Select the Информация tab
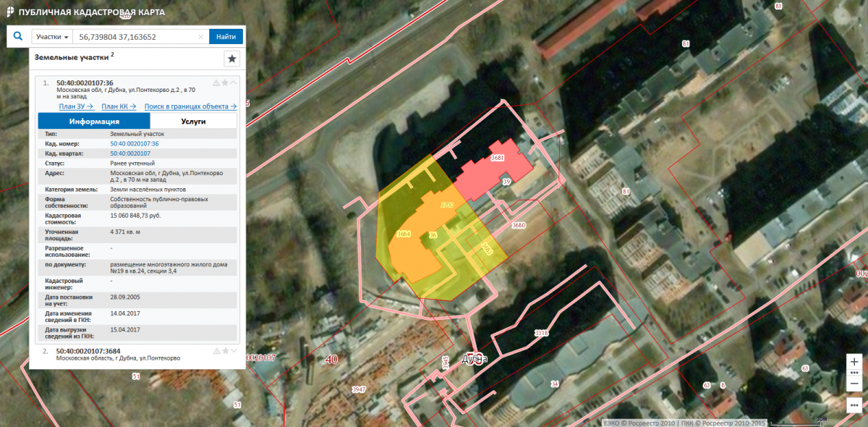Screen dimensions: 868x427 (x=94, y=122)
